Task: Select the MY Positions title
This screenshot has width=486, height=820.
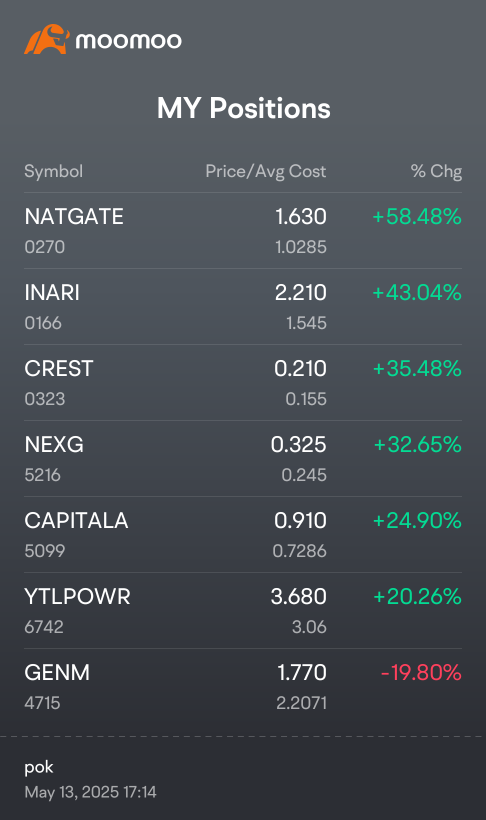Action: (x=244, y=108)
